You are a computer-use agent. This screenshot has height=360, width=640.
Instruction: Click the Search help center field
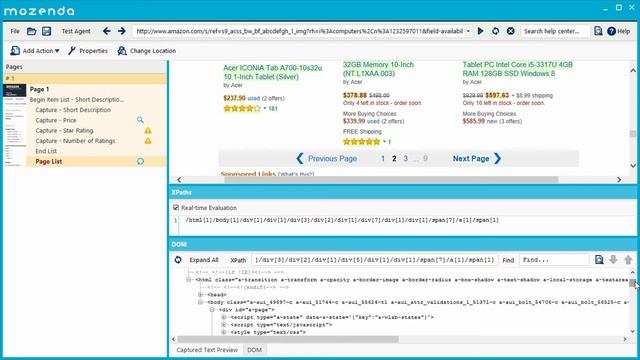555,31
